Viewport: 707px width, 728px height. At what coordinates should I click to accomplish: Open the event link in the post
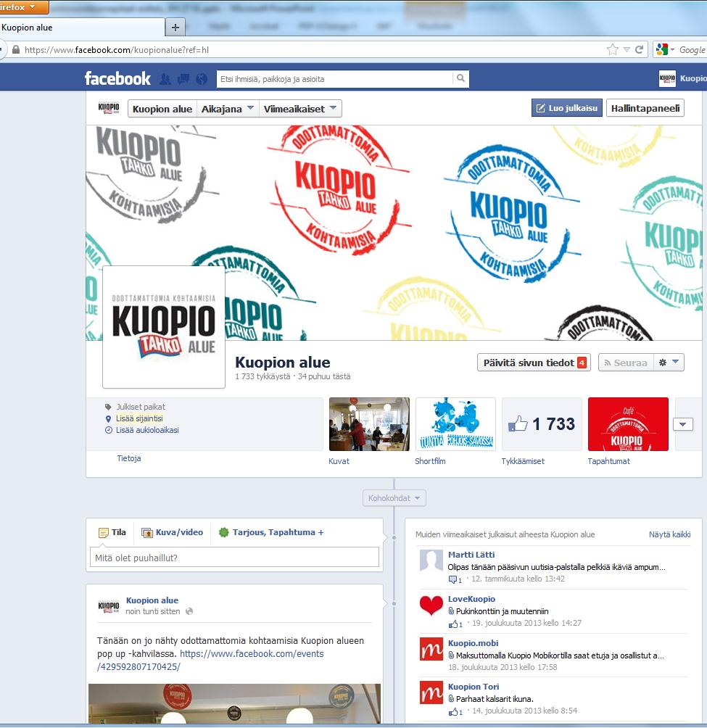(210, 661)
